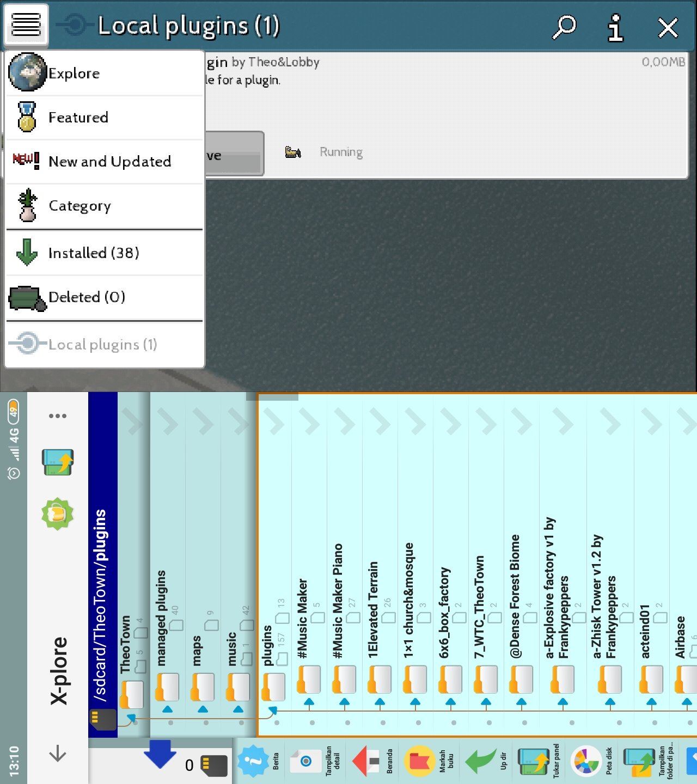697x784 pixels.
Task: Browse plugins by Category
Action: pos(104,205)
